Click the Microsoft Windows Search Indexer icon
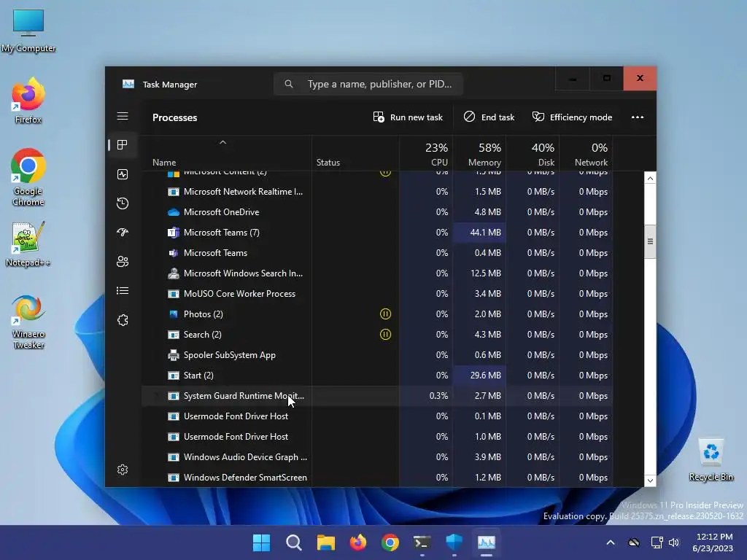 (x=174, y=273)
